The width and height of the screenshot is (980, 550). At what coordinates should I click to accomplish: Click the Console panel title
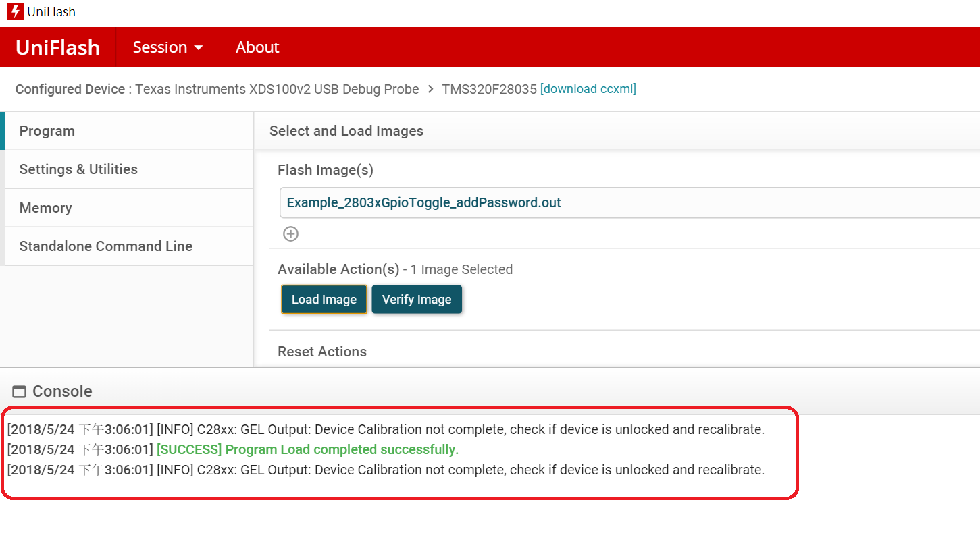click(x=62, y=391)
